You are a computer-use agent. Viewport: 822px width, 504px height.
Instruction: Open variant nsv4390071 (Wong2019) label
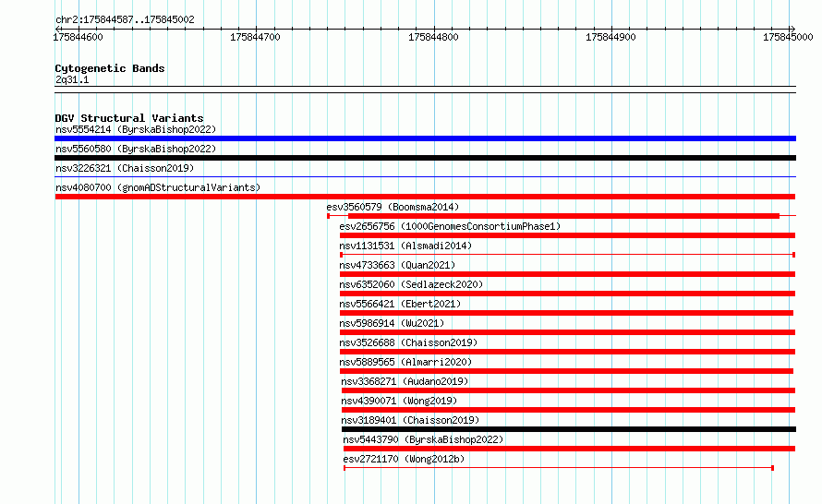pyautogui.click(x=399, y=401)
